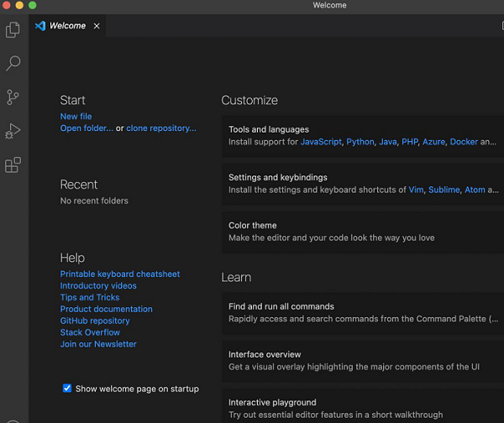Open the Extensions view icon
Image resolution: width=504 pixels, height=423 pixels.
[x=13, y=164]
